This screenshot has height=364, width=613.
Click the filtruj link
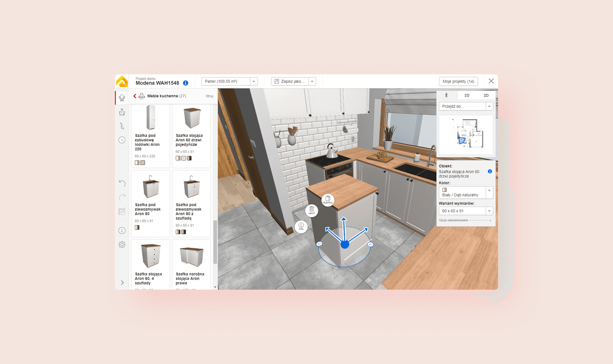pyautogui.click(x=209, y=96)
